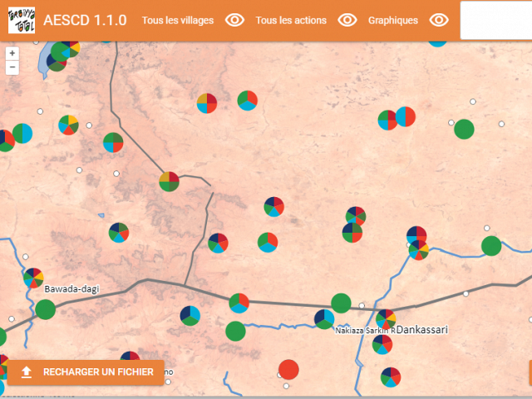This screenshot has height=399, width=532.
Task: Click the app logo in the header
Action: coord(21,20)
